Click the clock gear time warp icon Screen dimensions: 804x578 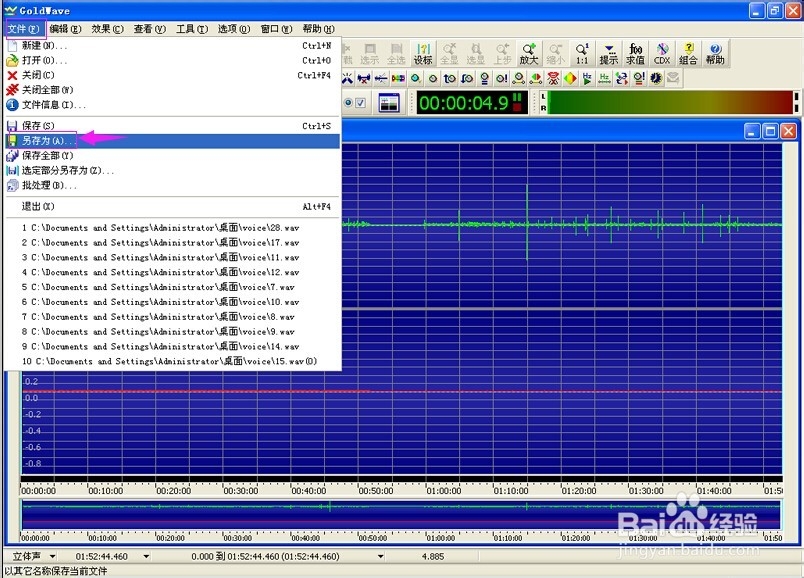[x=656, y=78]
